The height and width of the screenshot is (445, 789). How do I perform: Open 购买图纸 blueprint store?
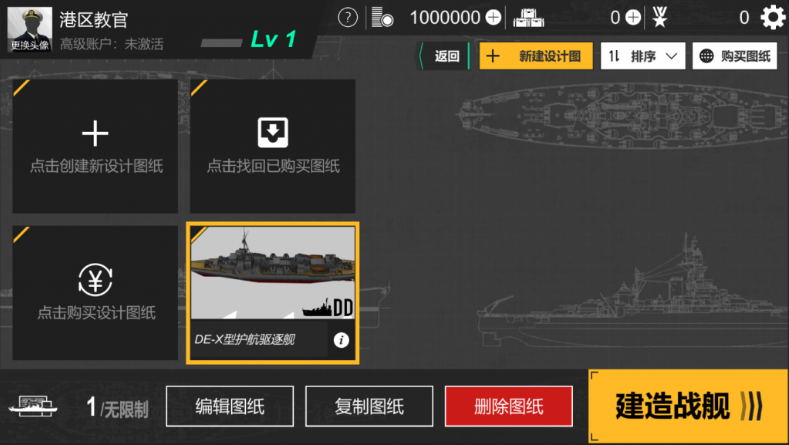point(735,56)
